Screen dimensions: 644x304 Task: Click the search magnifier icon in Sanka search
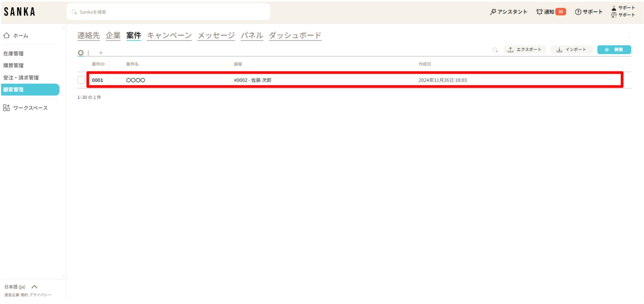click(x=74, y=12)
